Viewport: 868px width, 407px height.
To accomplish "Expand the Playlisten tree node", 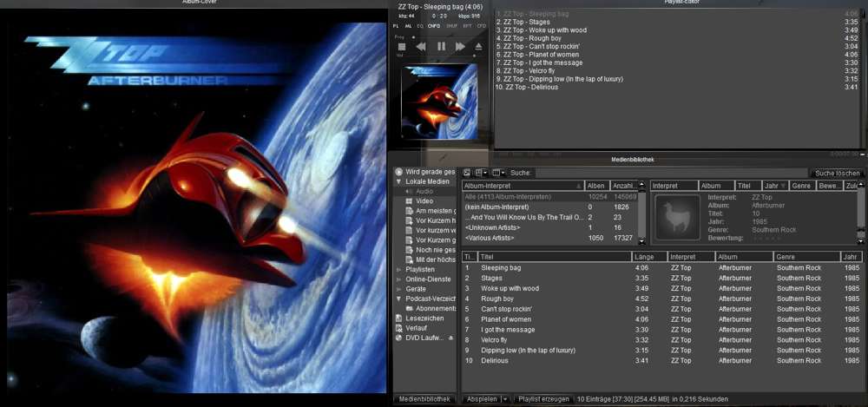I will [x=399, y=270].
